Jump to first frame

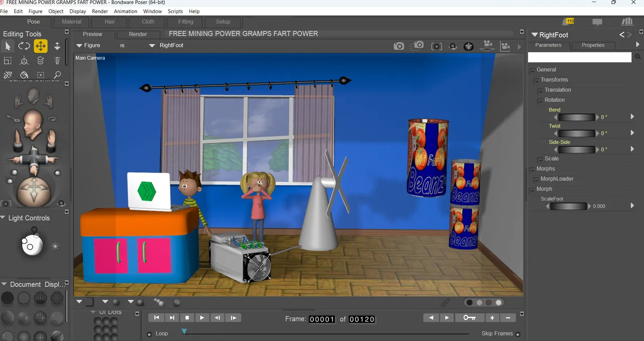coord(156,317)
